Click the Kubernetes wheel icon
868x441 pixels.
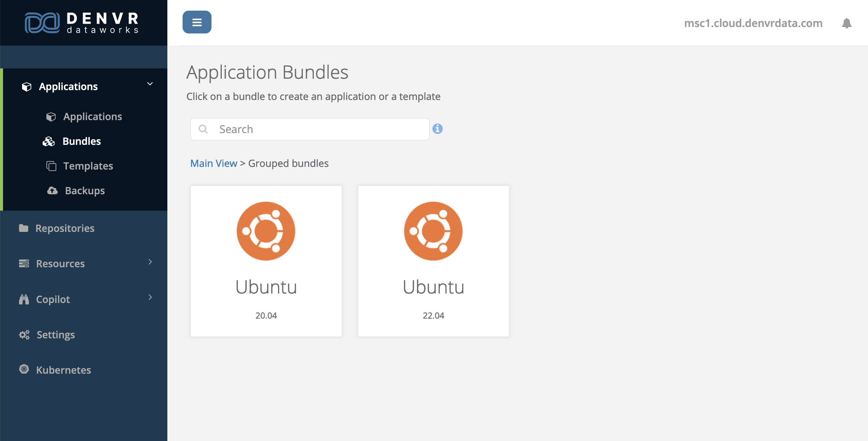pos(24,369)
